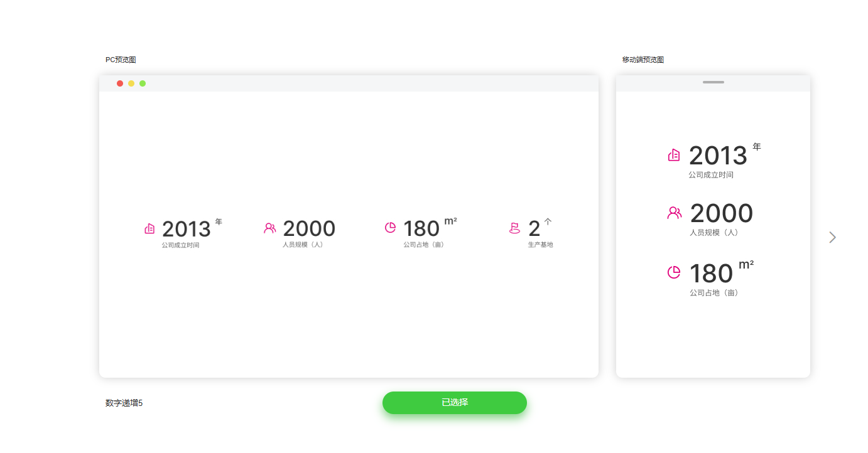The height and width of the screenshot is (453, 868).
Task: Click the 公司占地（亩） caption in PC preview
Action: click(x=424, y=245)
